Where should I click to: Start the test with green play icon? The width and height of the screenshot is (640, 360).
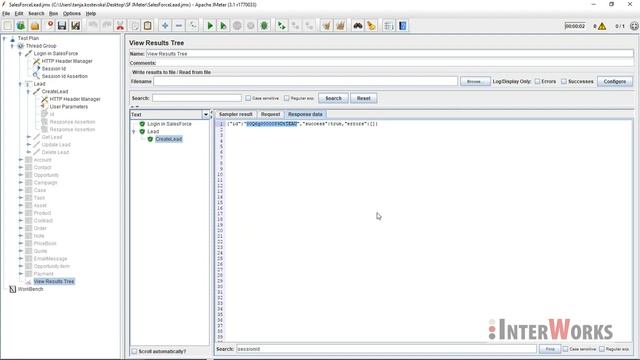coord(210,26)
